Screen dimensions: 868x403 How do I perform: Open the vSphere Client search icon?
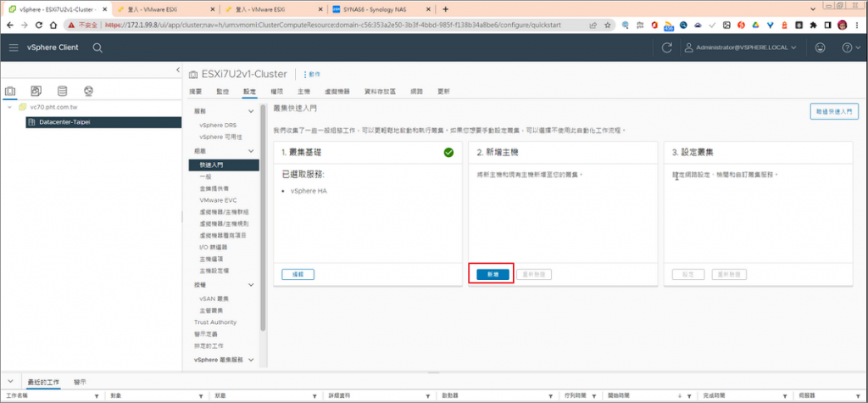[97, 48]
